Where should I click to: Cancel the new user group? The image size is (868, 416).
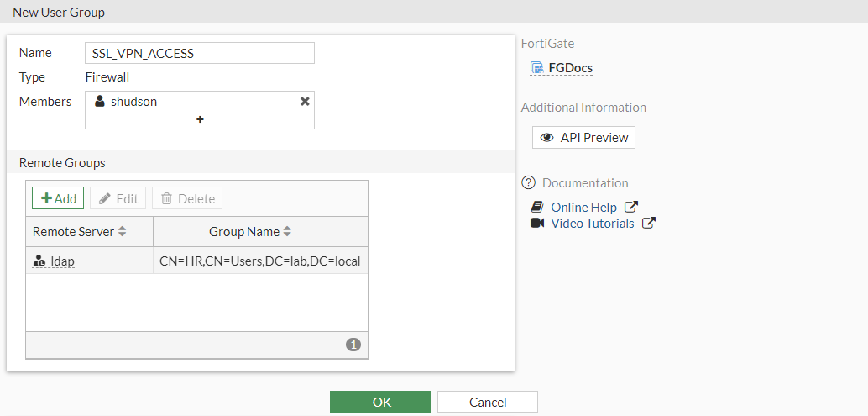coord(487,402)
